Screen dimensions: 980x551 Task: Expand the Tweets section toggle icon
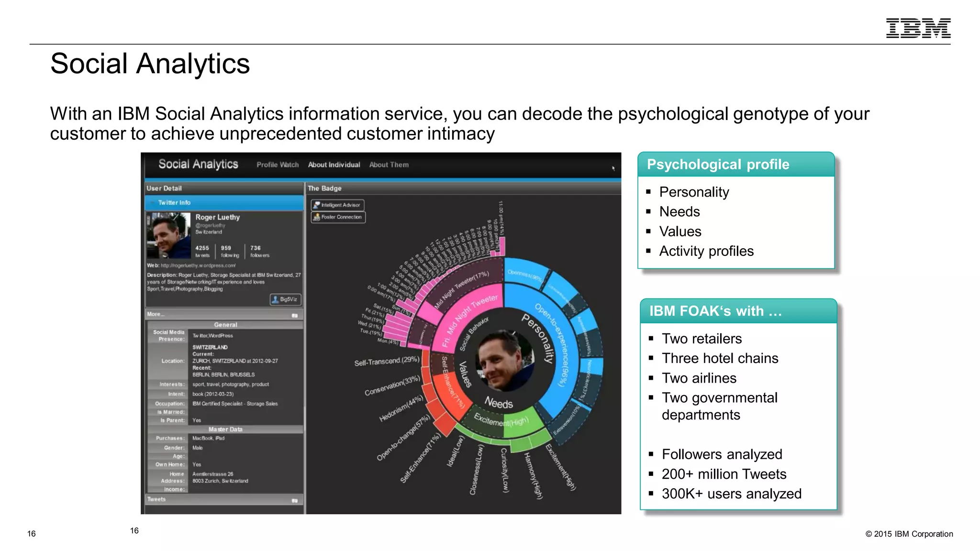click(295, 500)
